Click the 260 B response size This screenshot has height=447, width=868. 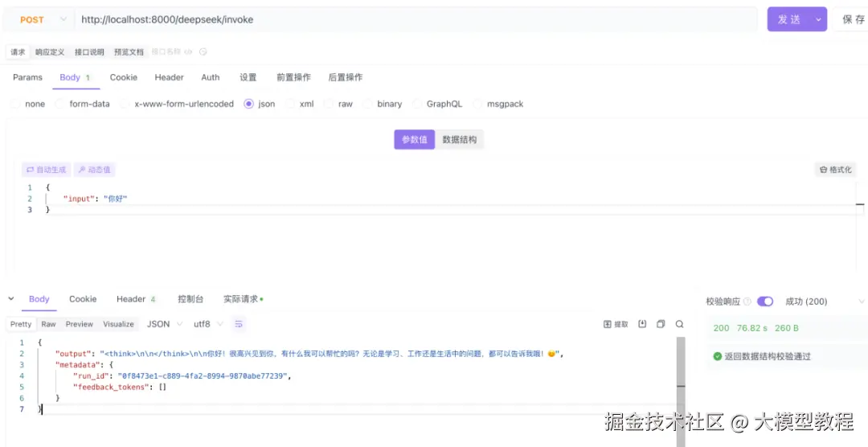coord(787,328)
